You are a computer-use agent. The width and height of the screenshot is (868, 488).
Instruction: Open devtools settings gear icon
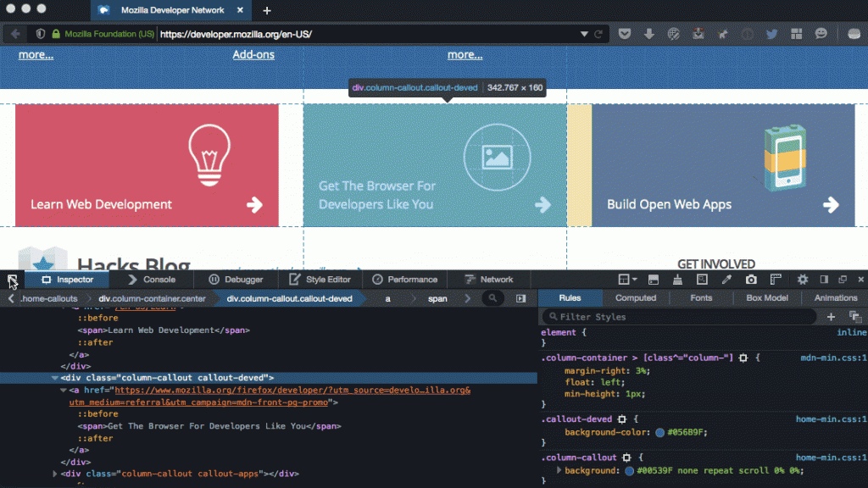point(803,280)
